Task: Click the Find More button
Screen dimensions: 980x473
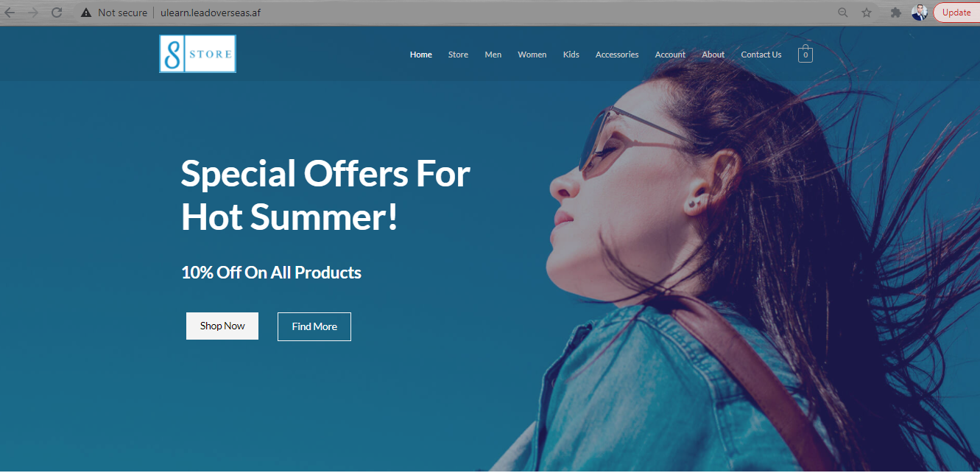Action: click(x=314, y=326)
